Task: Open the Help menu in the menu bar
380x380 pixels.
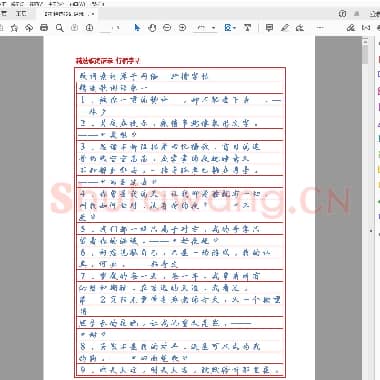Action: 98,4
